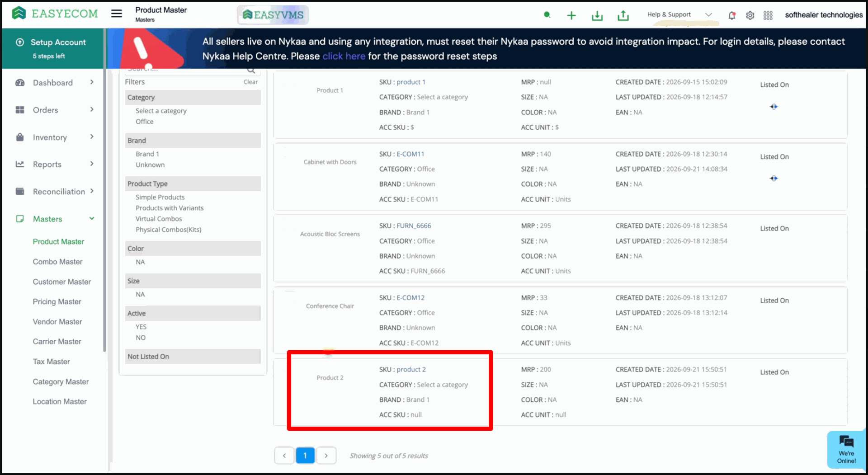Click the EasyEcom logo
The height and width of the screenshot is (475, 868).
pos(55,14)
